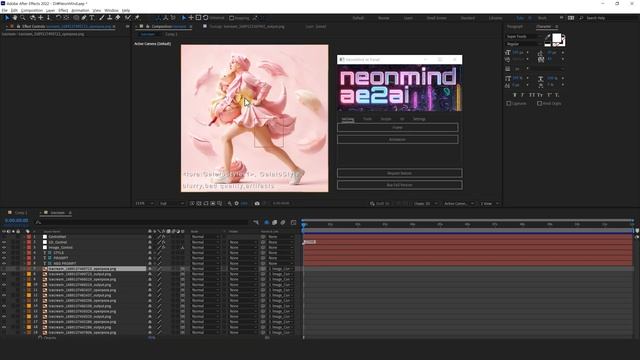Hide the Image_Control layer
The image size is (640, 360).
pyautogui.click(x=4, y=247)
